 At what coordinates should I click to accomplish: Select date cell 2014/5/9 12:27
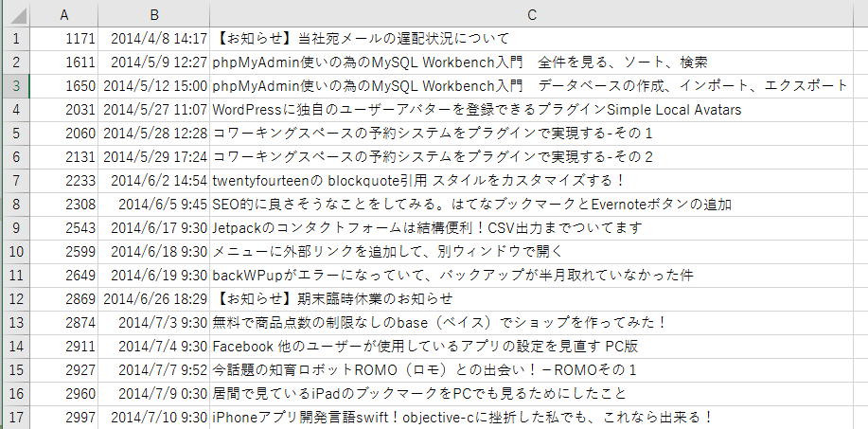tap(154, 63)
